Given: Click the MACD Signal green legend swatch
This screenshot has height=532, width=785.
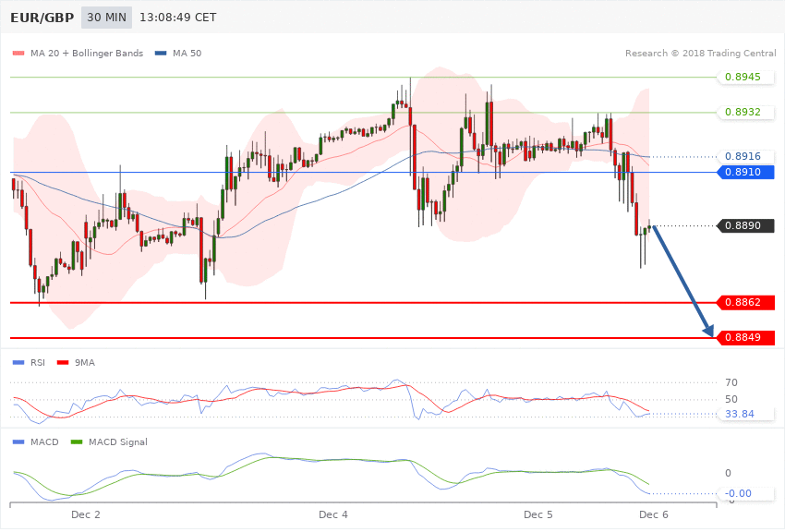Looking at the screenshot, I should pyautogui.click(x=77, y=441).
